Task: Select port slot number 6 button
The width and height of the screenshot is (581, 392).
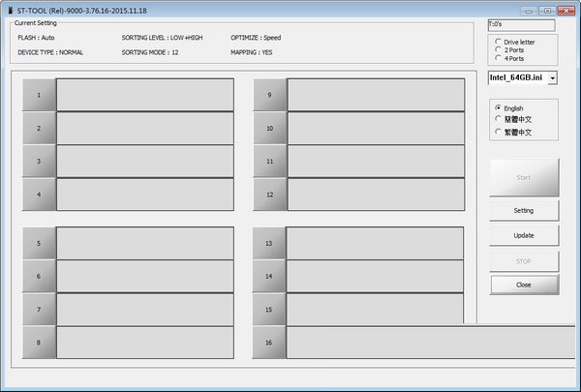Action: 39,276
